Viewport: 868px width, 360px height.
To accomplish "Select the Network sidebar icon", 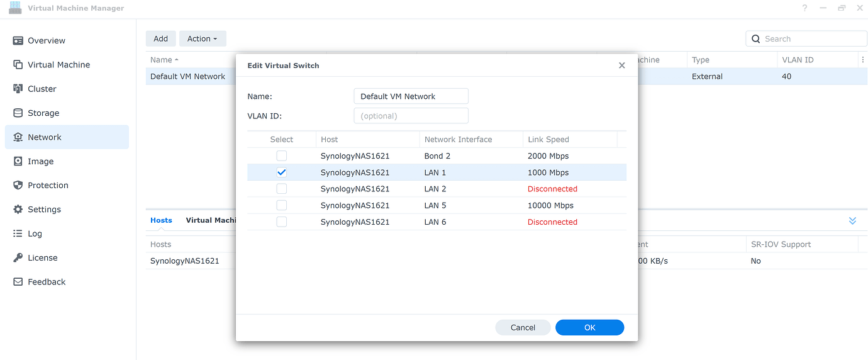I will [18, 137].
